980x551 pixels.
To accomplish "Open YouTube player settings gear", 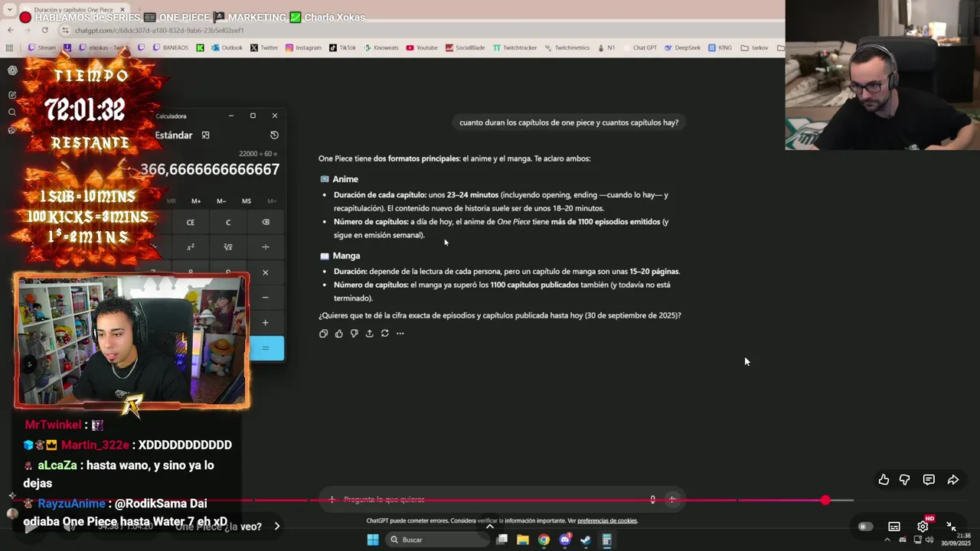I will pos(923,527).
